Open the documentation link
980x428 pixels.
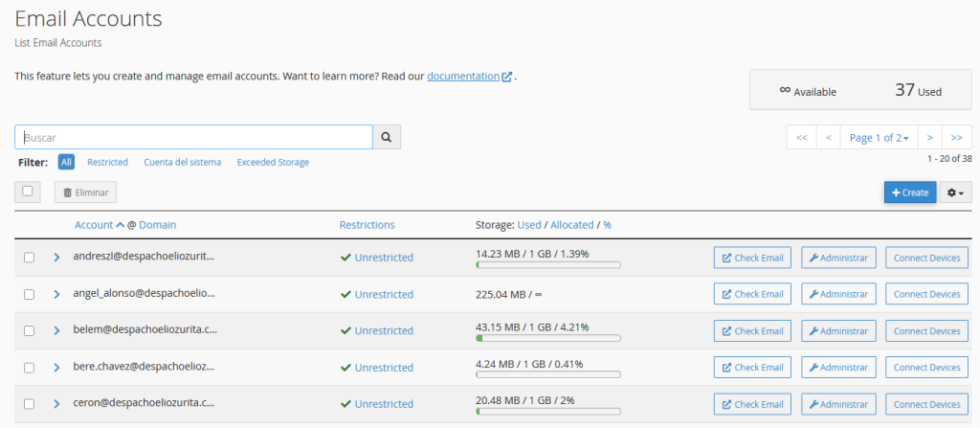pos(463,76)
